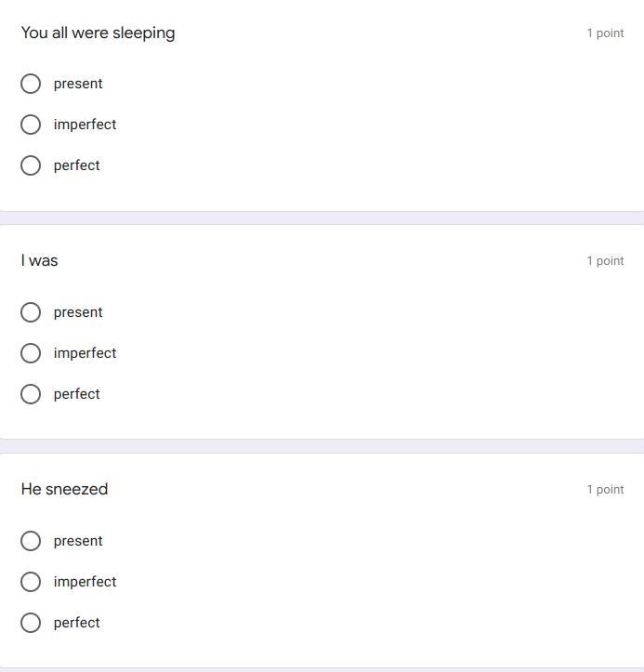The height and width of the screenshot is (672, 644).
Task: Click '1 point' label beside 'You all were sleeping'
Action: 605,33
